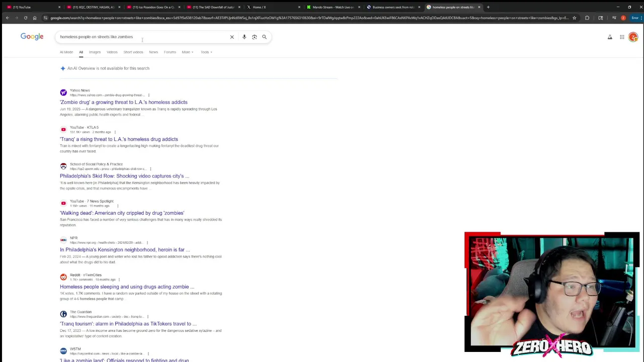Open the Google apps grid icon
Image resolution: width=644 pixels, height=362 pixels.
(x=622, y=37)
